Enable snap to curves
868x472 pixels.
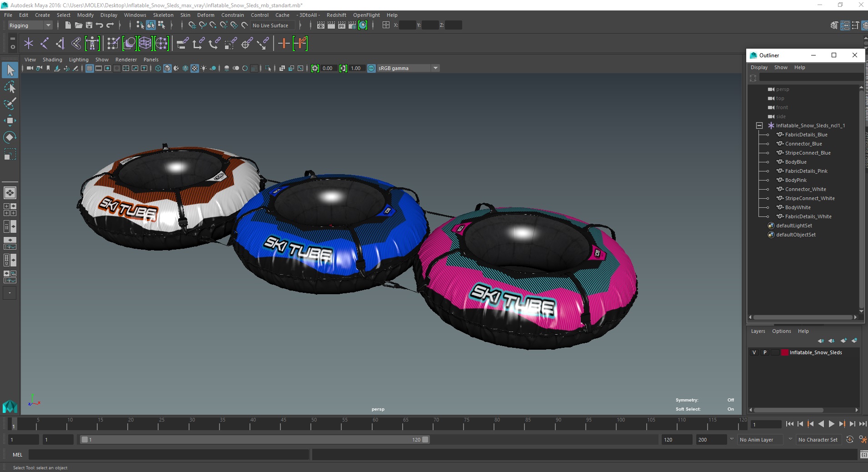coord(203,25)
